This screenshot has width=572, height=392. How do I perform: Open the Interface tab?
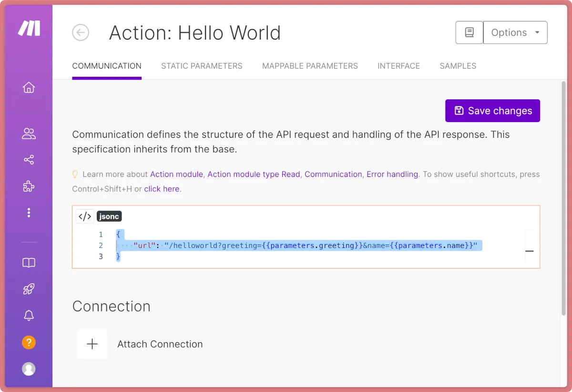tap(398, 66)
